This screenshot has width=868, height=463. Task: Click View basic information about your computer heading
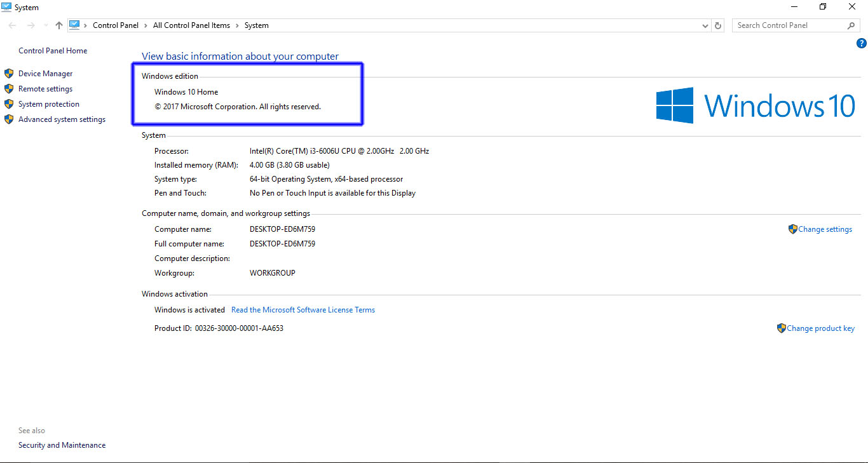(240, 57)
